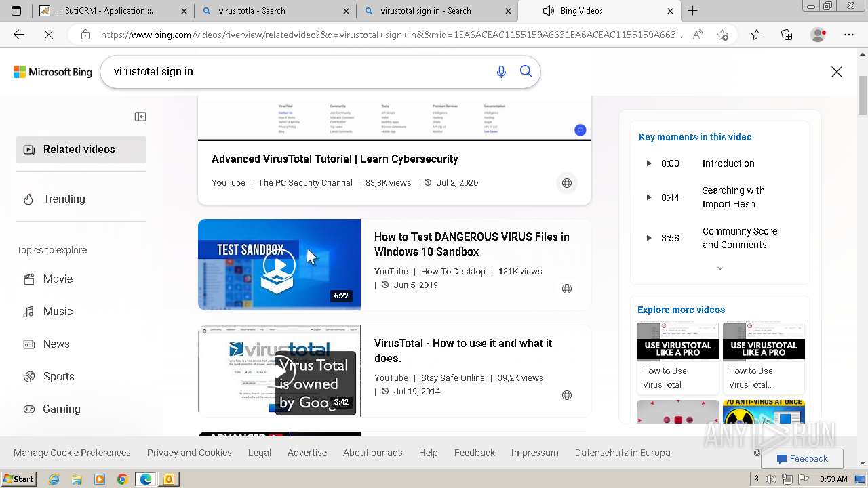Click the Bing search magnifier
This screenshot has width=868, height=488.
coord(526,71)
